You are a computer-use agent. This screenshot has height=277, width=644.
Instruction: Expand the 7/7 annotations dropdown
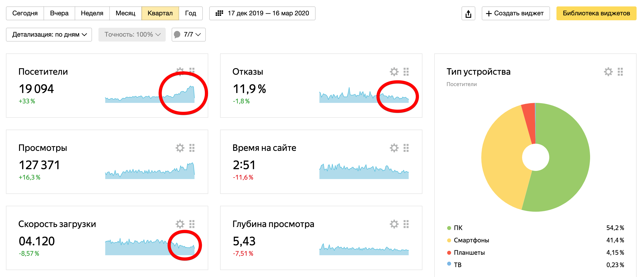coord(188,34)
